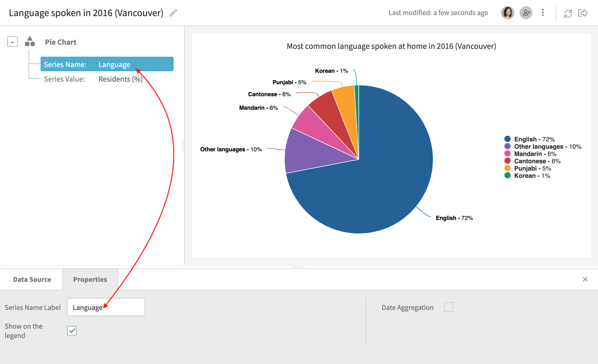Switch to the Properties tab
The image size is (598, 364).
(90, 279)
